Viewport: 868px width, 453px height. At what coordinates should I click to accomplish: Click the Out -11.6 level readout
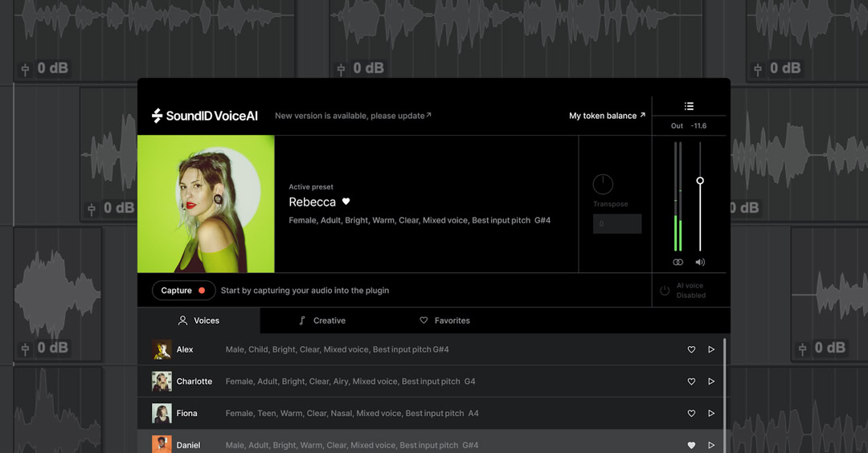point(689,126)
